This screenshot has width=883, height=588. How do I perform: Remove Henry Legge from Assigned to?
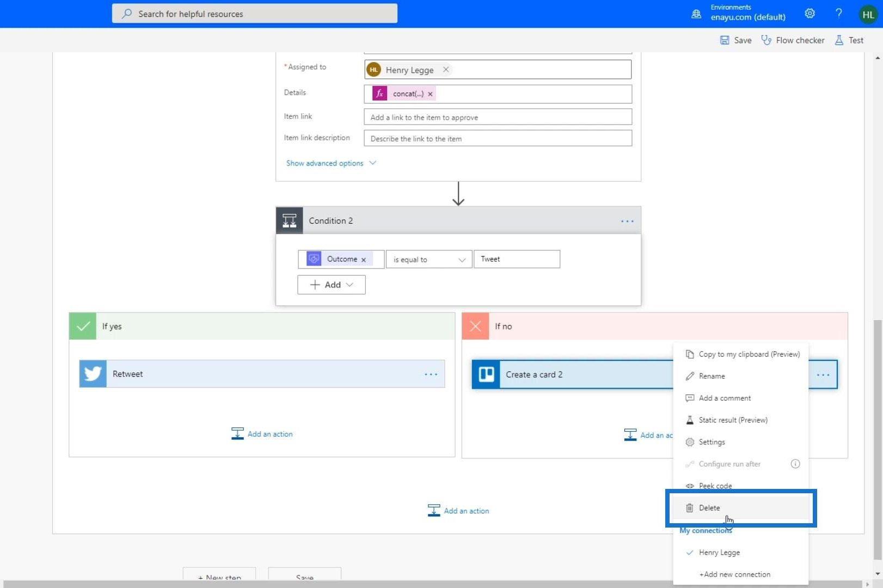446,69
